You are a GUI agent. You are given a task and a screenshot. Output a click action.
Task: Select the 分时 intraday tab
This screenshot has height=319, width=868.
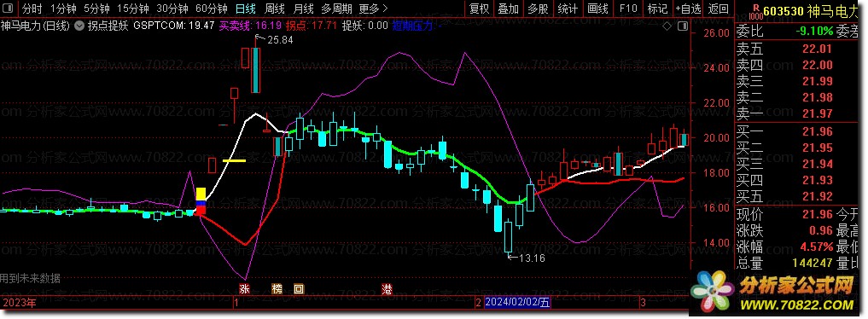coord(32,9)
